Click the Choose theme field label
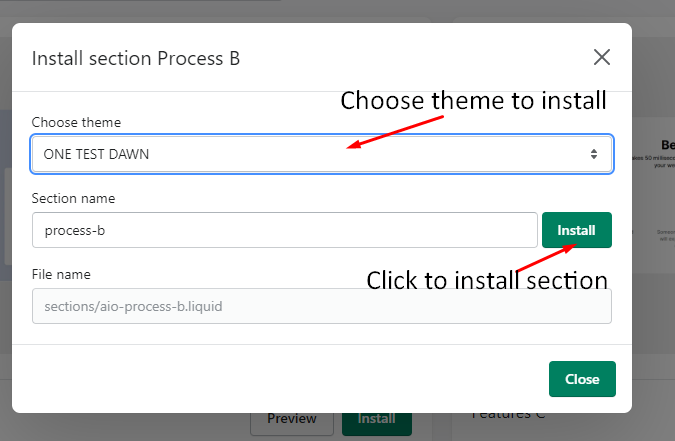This screenshot has height=441, width=675. tap(76, 122)
